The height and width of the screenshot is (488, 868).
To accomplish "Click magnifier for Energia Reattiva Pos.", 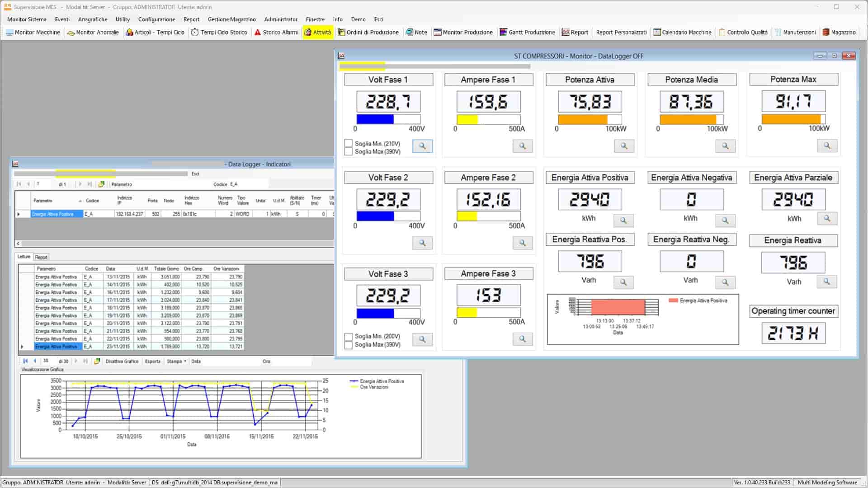I will [623, 282].
